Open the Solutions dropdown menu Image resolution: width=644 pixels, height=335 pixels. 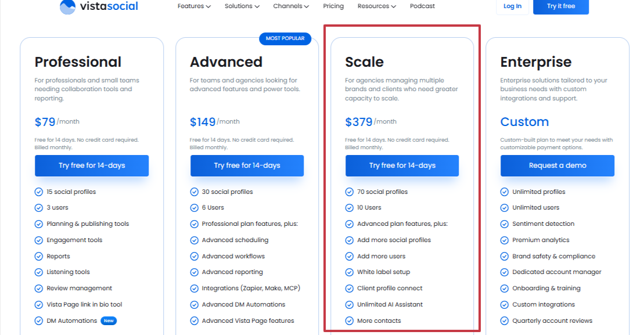pos(242,6)
